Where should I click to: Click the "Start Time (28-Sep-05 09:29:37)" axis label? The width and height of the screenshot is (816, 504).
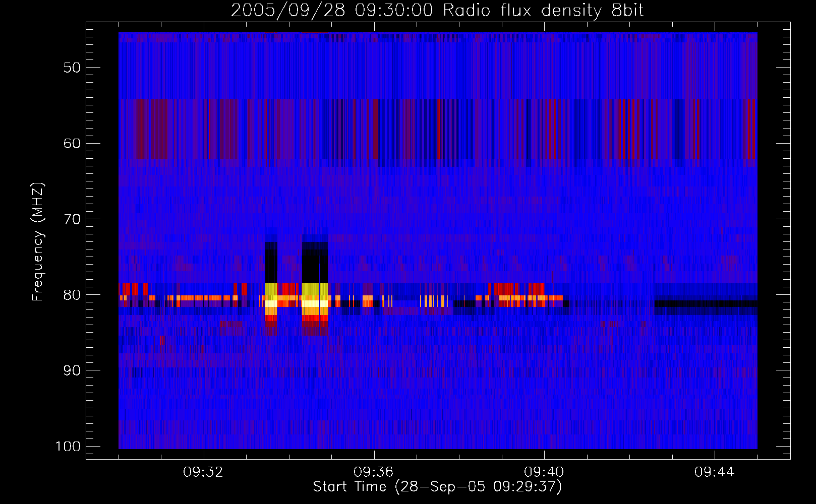tap(437, 487)
